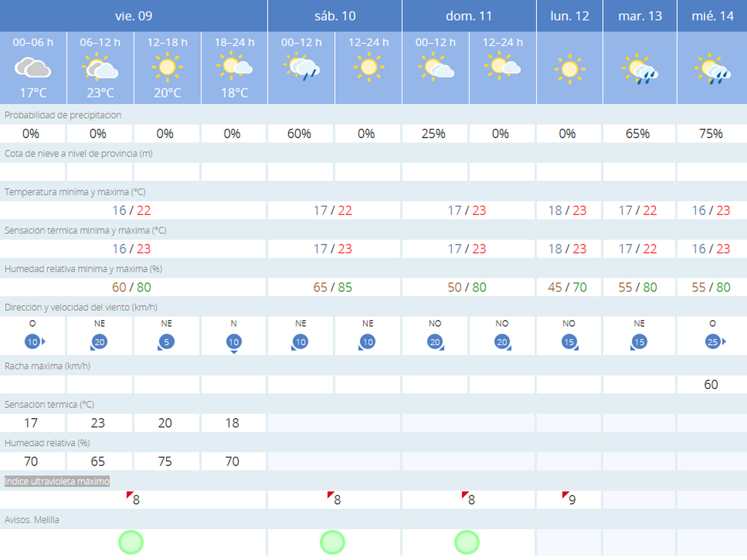The height and width of the screenshot is (560, 747).
Task: Click the green warning circle for dom. 11
Action: [x=467, y=542]
